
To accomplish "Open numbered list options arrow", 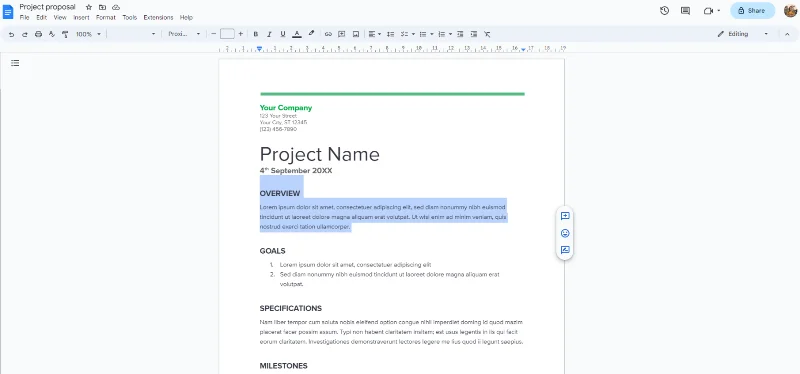I will point(451,34).
